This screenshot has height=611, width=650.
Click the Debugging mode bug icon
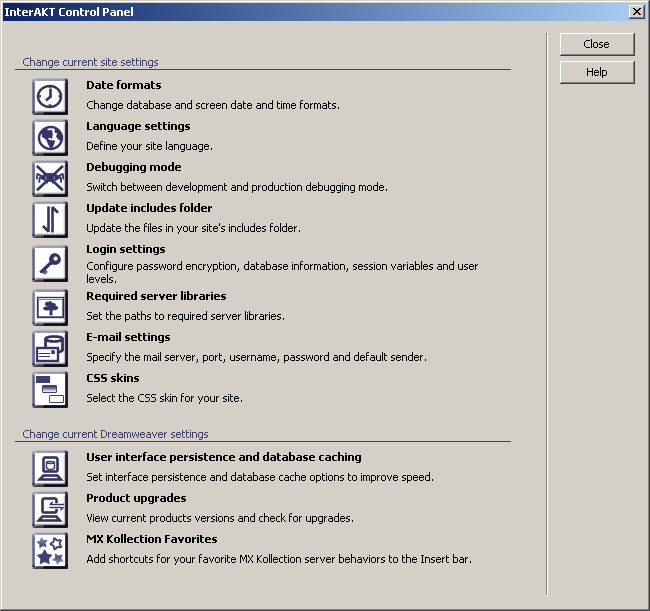pos(49,178)
